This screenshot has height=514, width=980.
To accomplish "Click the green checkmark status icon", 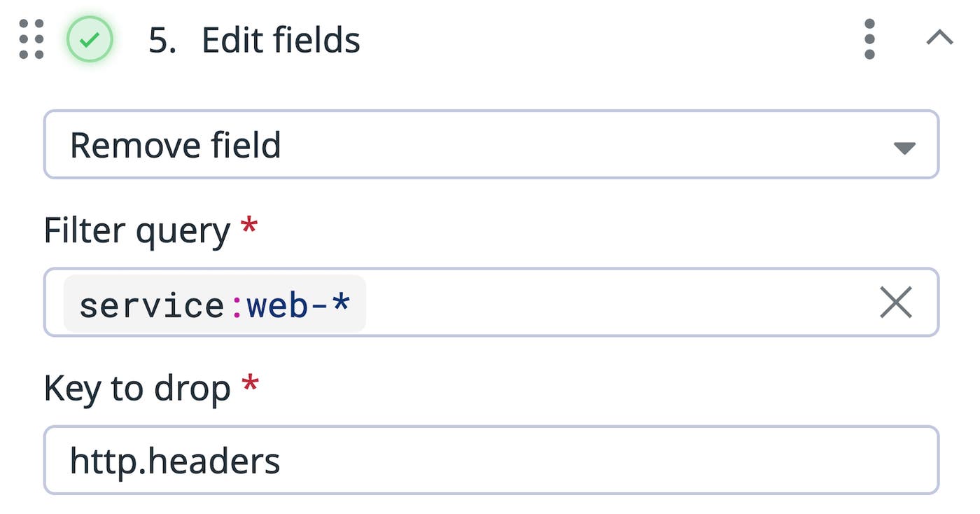I will (90, 40).
